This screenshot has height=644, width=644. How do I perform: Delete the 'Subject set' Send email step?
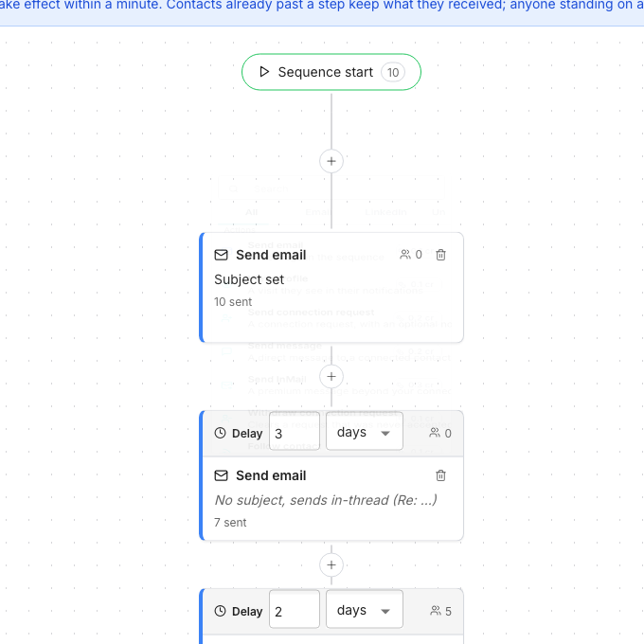[440, 255]
